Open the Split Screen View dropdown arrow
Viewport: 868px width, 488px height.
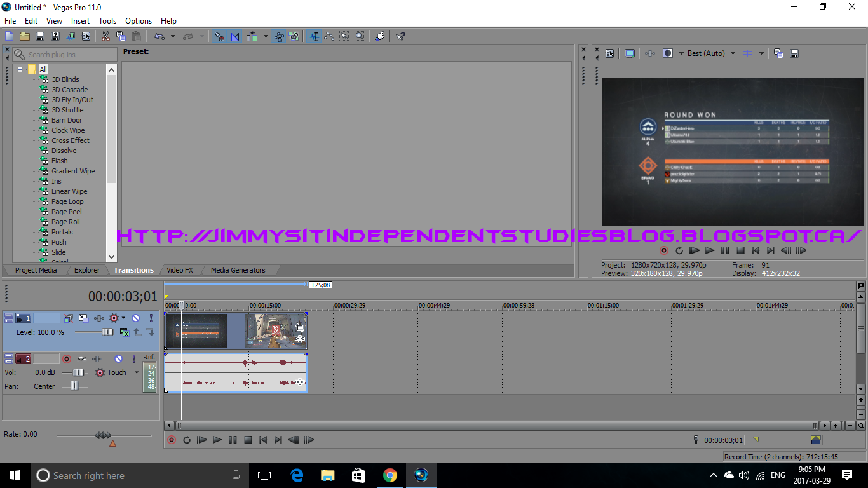(681, 53)
